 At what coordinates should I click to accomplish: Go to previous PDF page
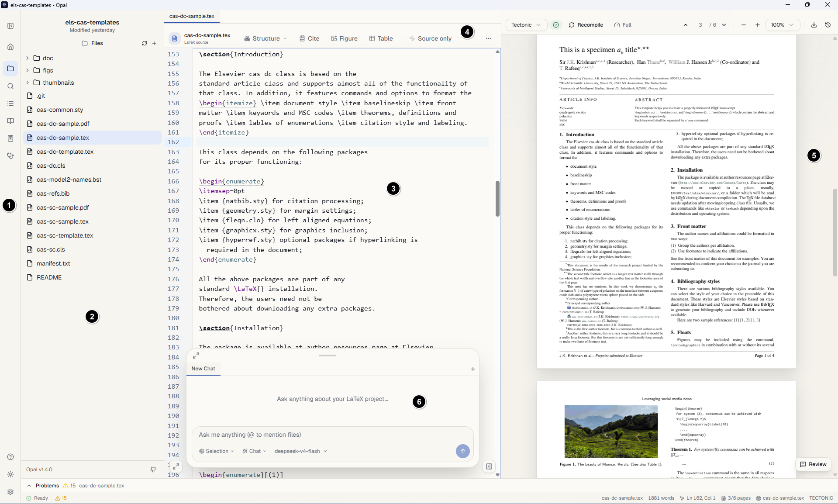click(x=686, y=25)
